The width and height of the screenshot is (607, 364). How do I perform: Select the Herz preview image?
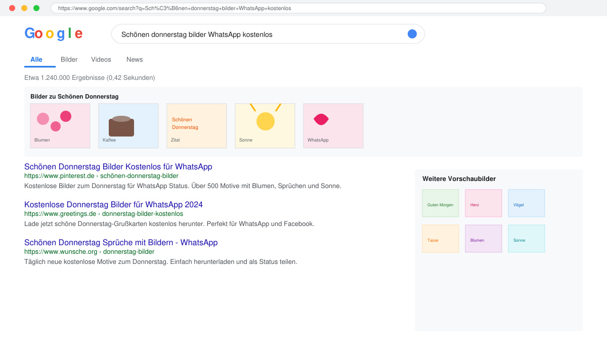484,203
